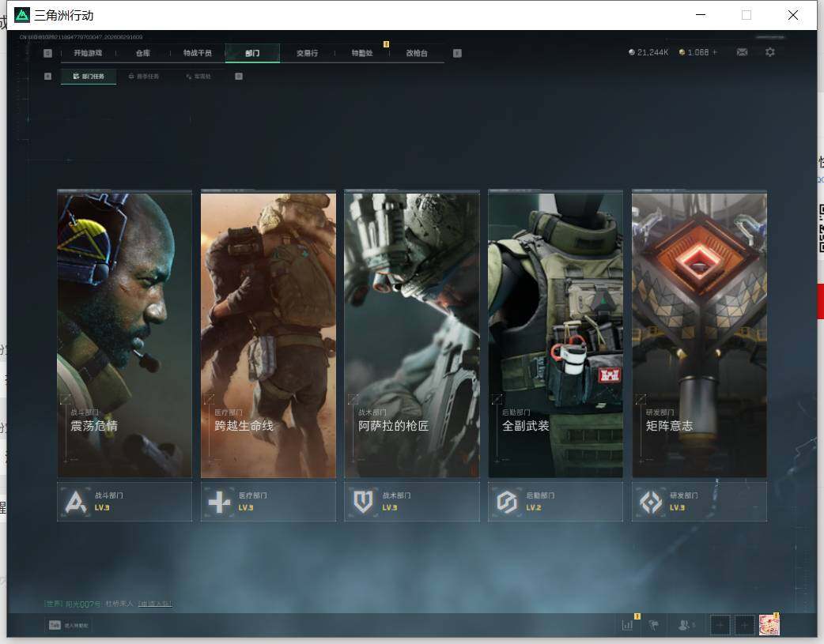824x644 pixels.
Task: Click the left key icon of sub-tab row
Action: 47,77
